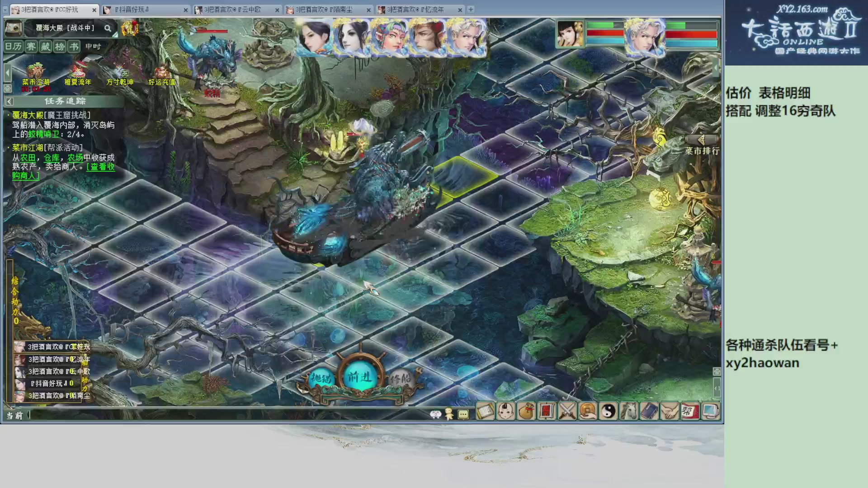Click the chat speech bubble icon
The height and width of the screenshot is (488, 868).
[x=463, y=414]
